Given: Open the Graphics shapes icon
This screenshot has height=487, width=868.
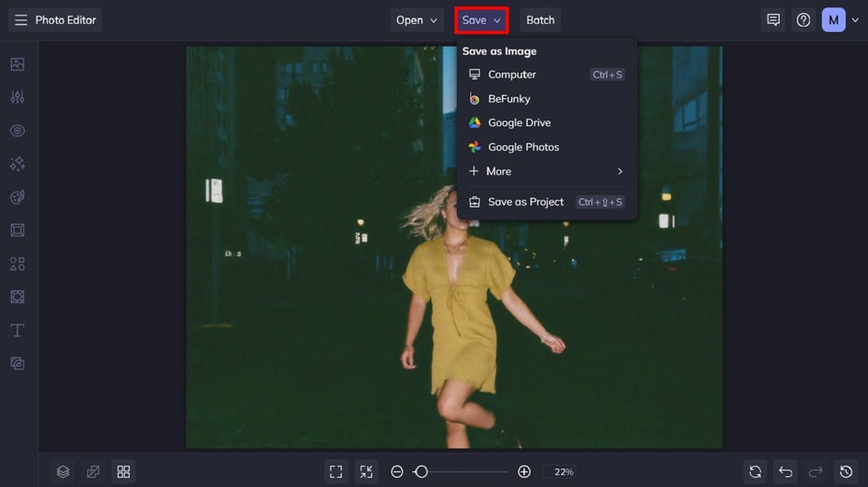Looking at the screenshot, I should pyautogui.click(x=17, y=264).
